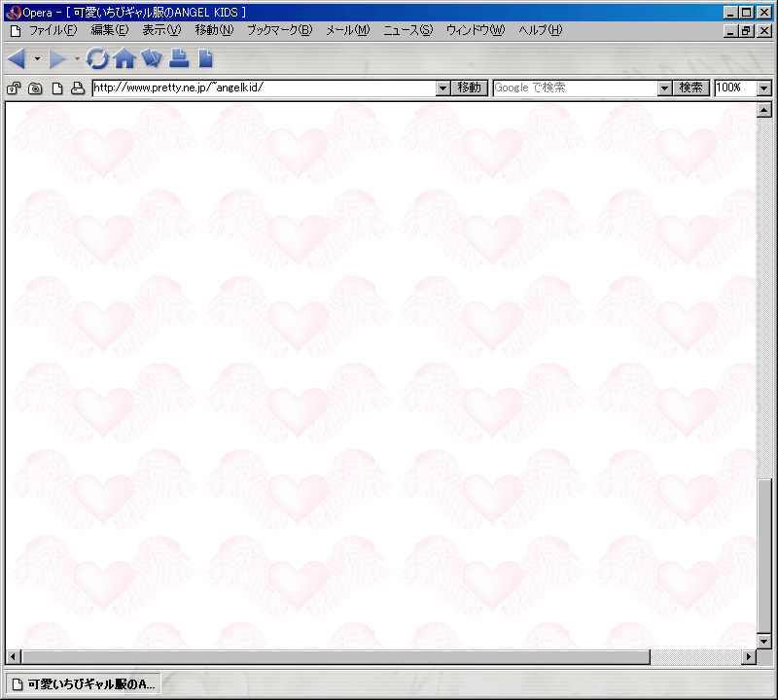Close the inner document window
778x700 pixels.
tap(764, 31)
